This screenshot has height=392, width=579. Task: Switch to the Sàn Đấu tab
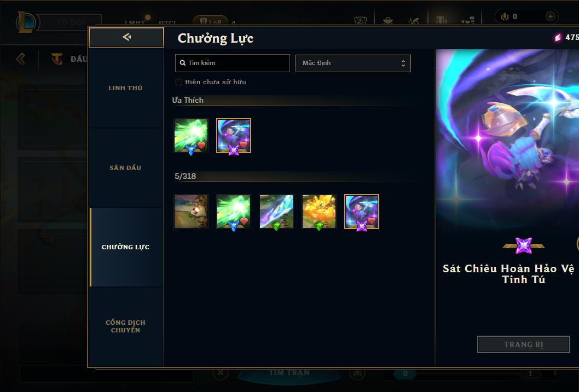pyautogui.click(x=125, y=168)
